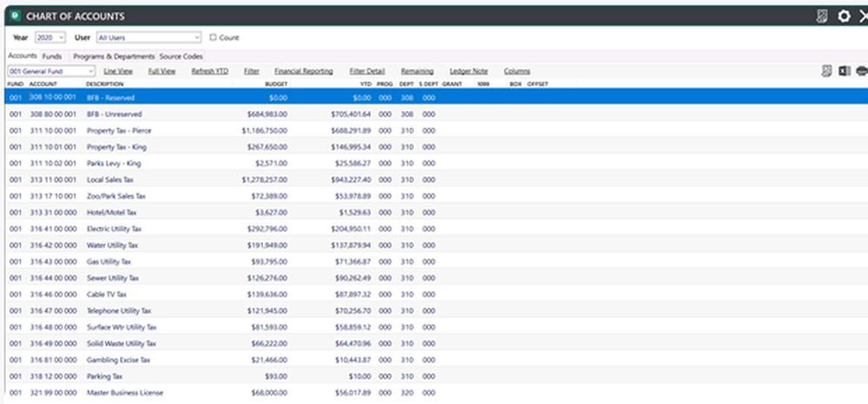Open Programs & Departments tab

[x=114, y=56]
